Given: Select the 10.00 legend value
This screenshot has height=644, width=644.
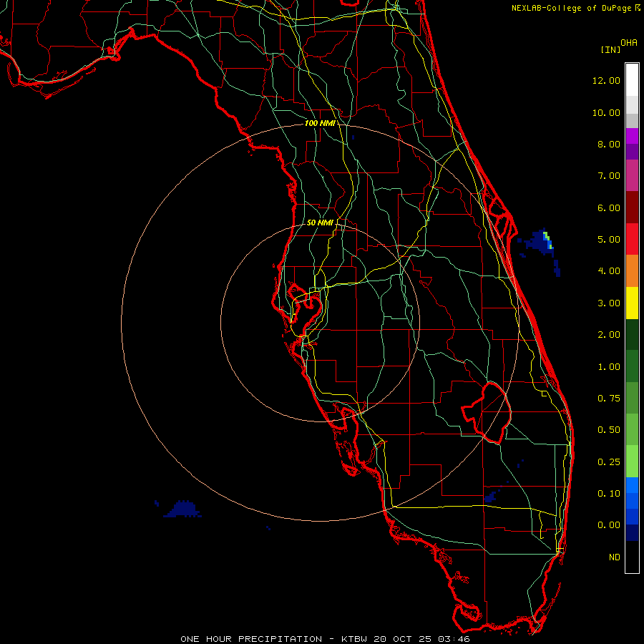Looking at the screenshot, I should 606,112.
